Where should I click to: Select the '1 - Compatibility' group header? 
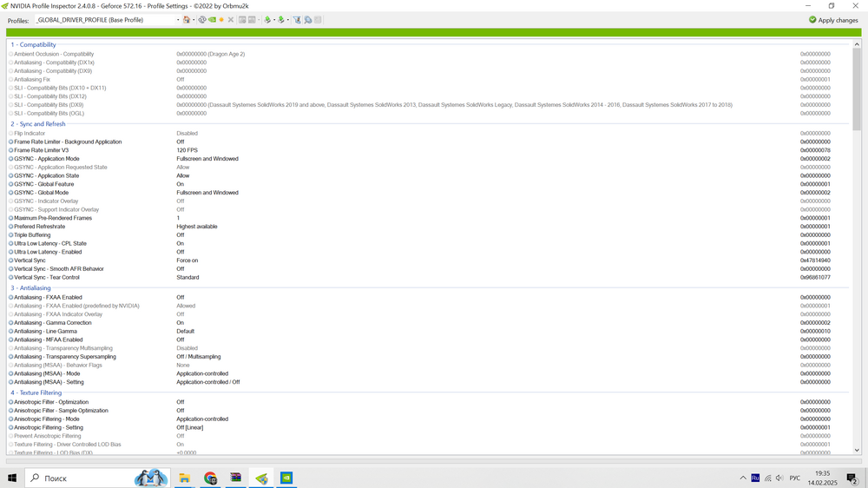pos(33,45)
